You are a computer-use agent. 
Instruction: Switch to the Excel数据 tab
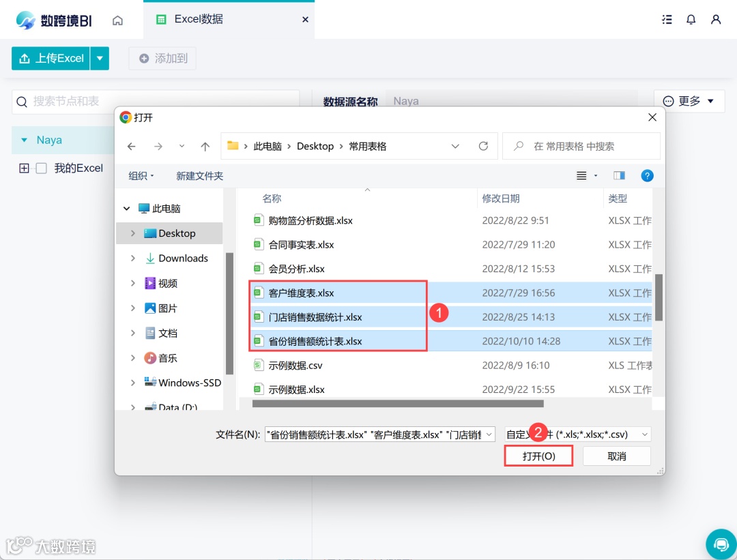coord(198,19)
